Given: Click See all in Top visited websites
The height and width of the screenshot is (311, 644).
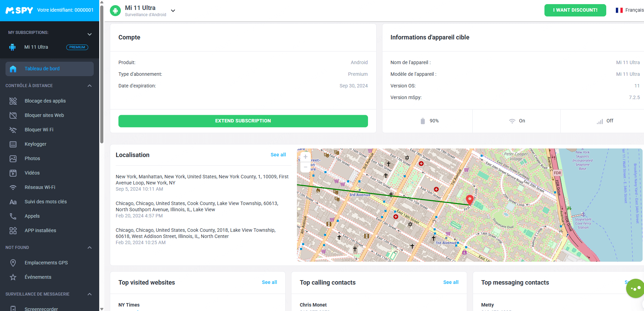Looking at the screenshot, I should point(269,282).
